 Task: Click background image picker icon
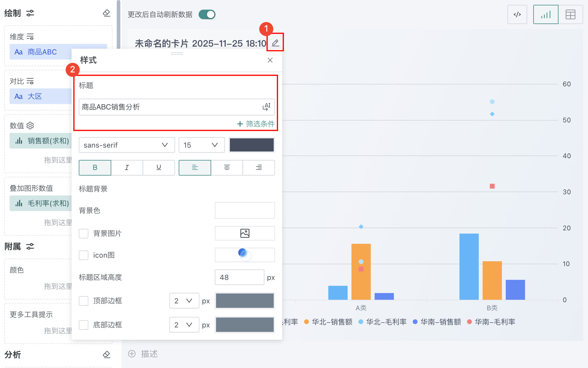click(245, 233)
